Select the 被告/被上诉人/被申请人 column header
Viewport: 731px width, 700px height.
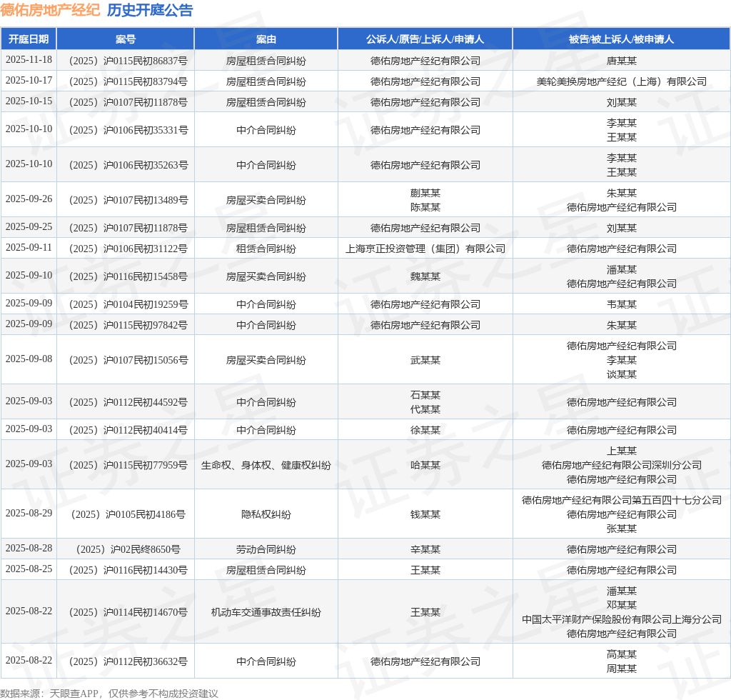pyautogui.click(x=622, y=39)
